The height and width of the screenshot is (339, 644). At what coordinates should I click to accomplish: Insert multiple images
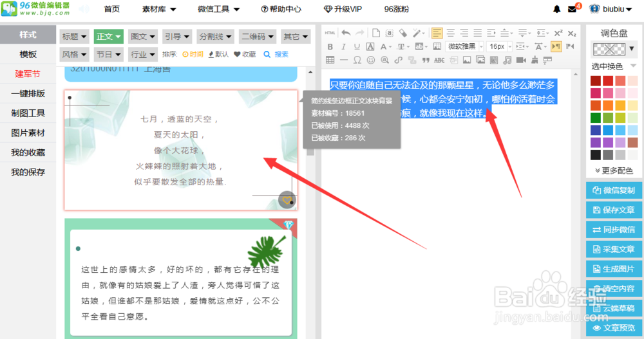click(x=480, y=60)
